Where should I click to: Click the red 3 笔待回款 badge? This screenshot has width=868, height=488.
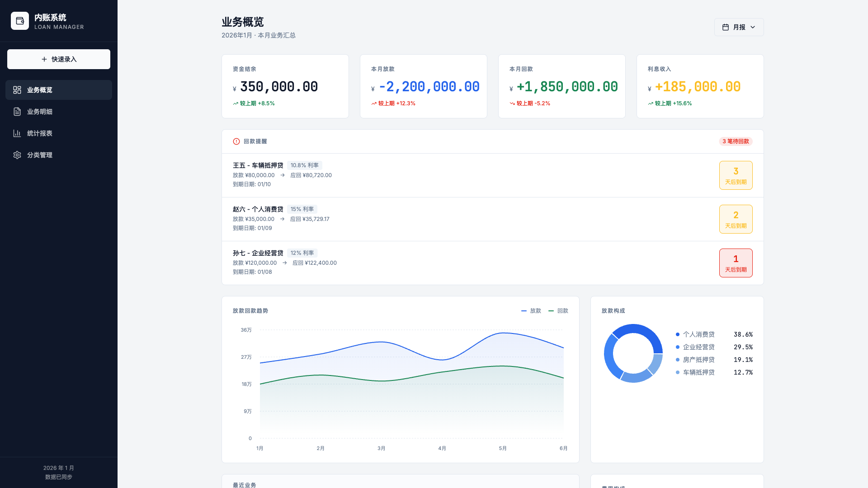coord(736,141)
